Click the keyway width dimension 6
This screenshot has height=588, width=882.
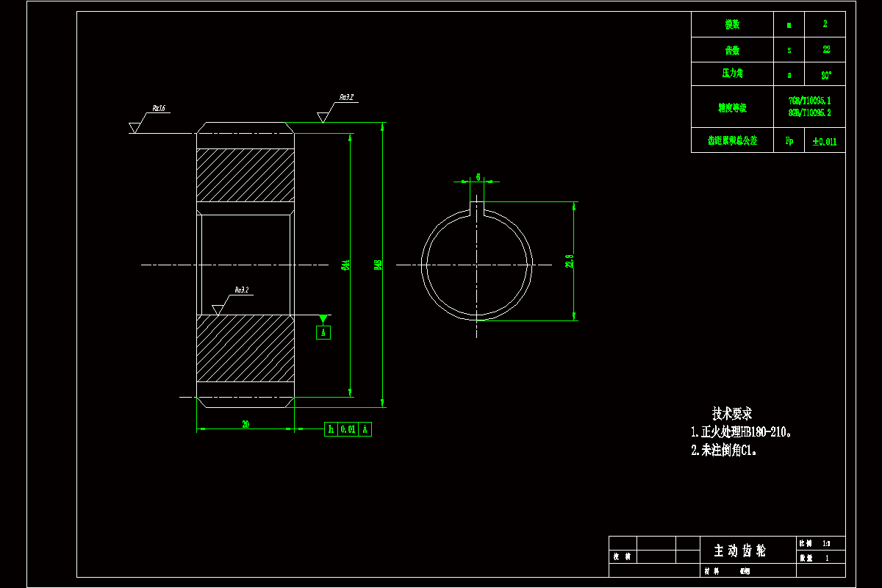478,176
